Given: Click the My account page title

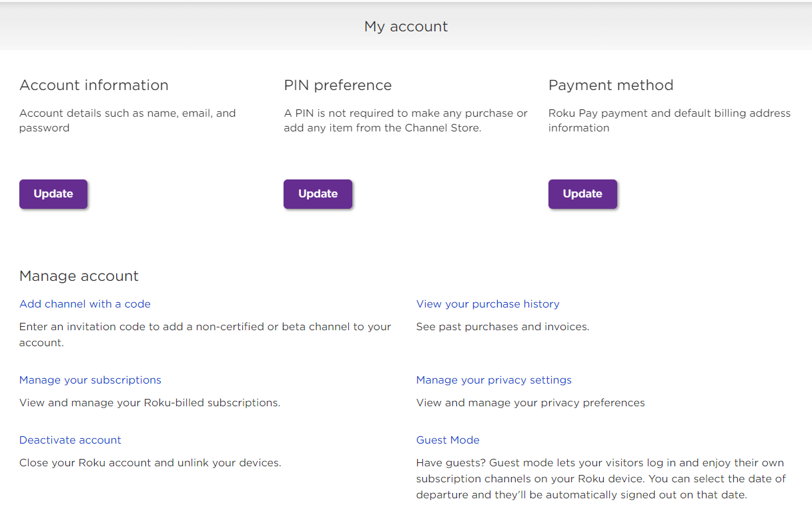Looking at the screenshot, I should point(406,27).
